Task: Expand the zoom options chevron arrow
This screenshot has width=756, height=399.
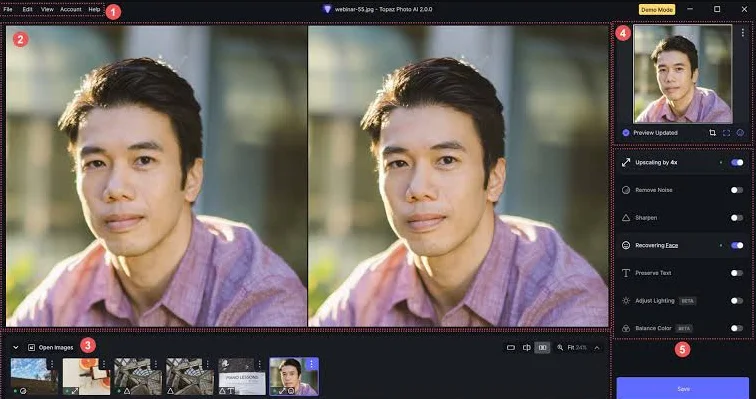Action: (x=597, y=347)
